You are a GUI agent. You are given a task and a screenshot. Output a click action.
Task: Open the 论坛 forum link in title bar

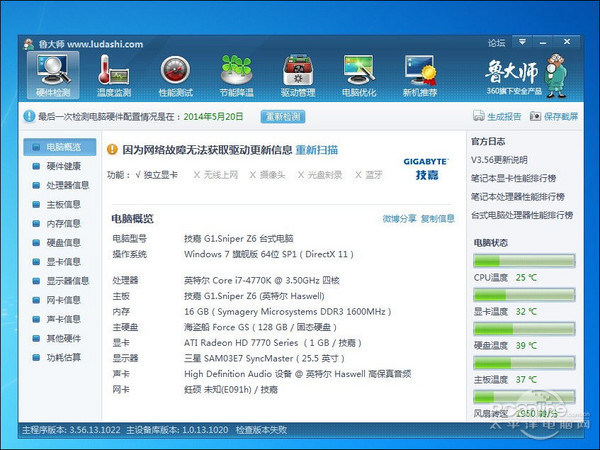(x=496, y=43)
